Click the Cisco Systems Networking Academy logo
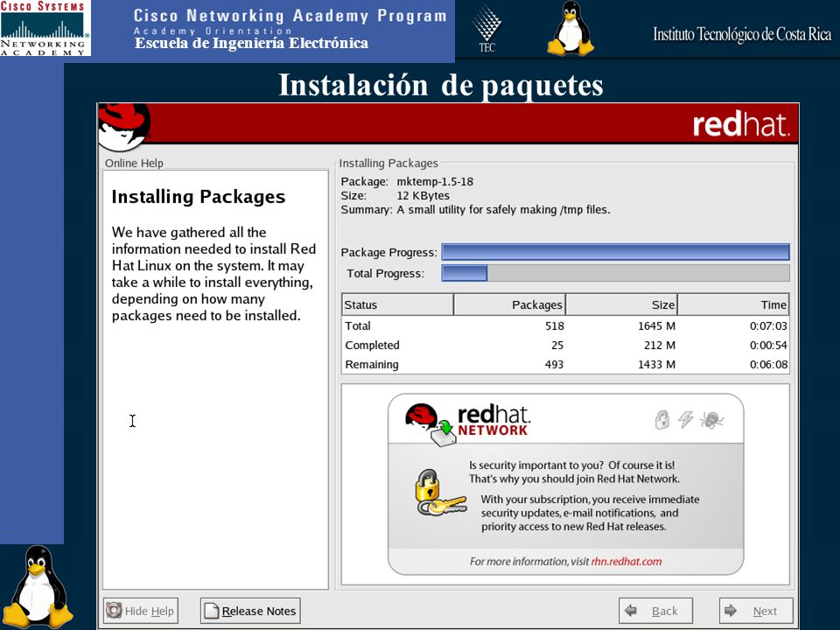 pyautogui.click(x=45, y=28)
